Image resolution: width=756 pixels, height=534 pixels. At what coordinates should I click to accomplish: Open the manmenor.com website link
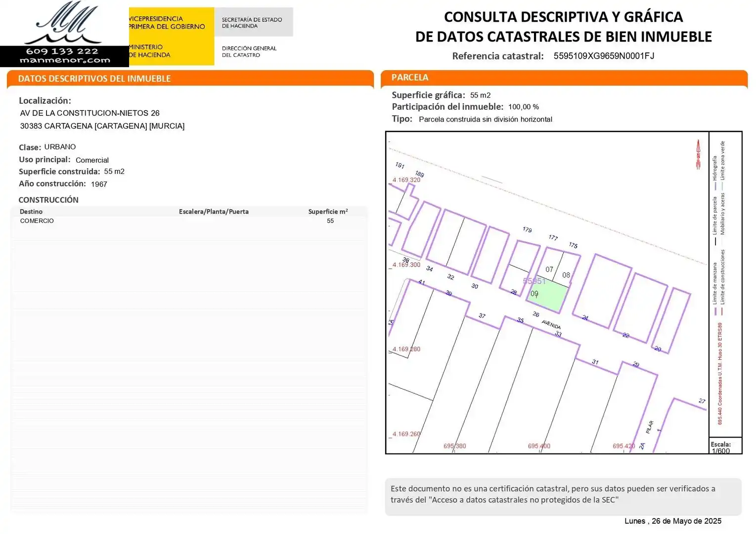click(x=65, y=60)
